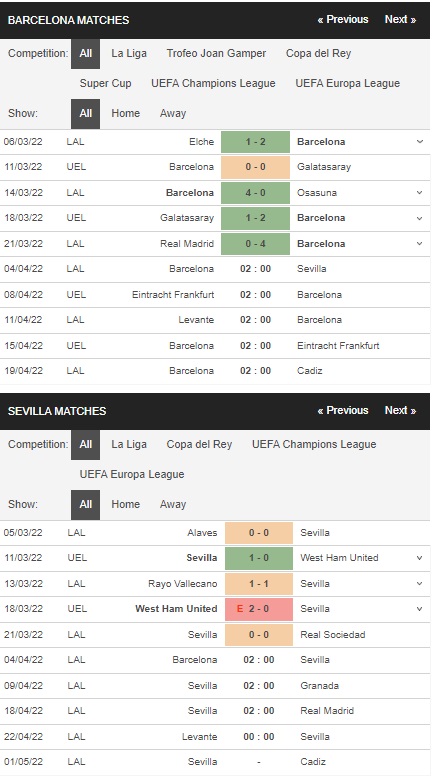Toggle the Rayo Vallecano 1-1 Sevilla chevron
The image size is (433, 782).
[420, 584]
